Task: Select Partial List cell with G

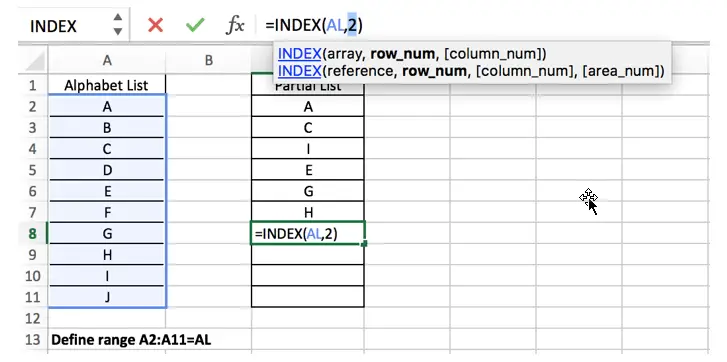Action: (x=308, y=191)
